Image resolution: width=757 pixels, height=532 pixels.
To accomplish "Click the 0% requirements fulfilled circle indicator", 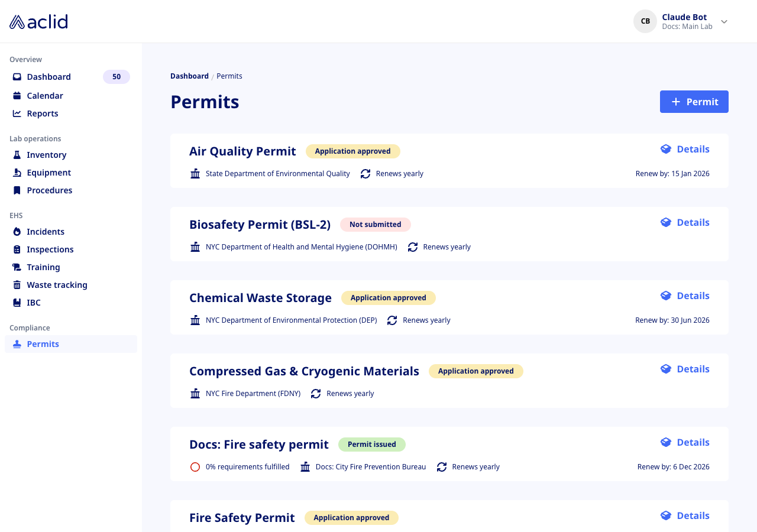I will point(195,467).
